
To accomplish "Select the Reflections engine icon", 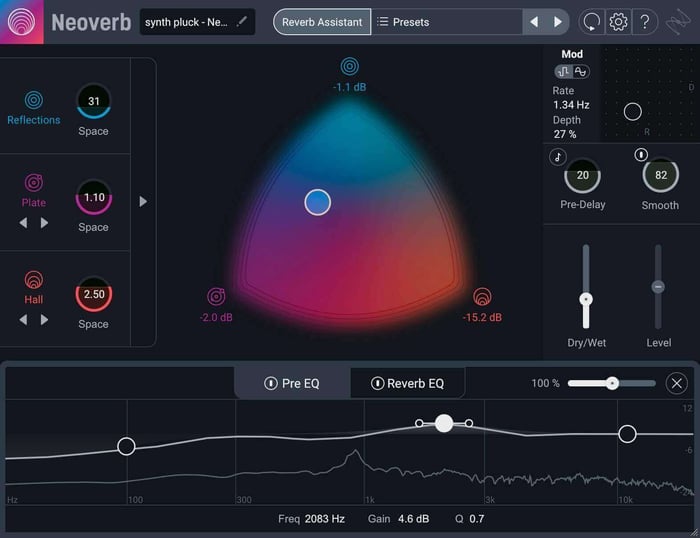I will [34, 100].
